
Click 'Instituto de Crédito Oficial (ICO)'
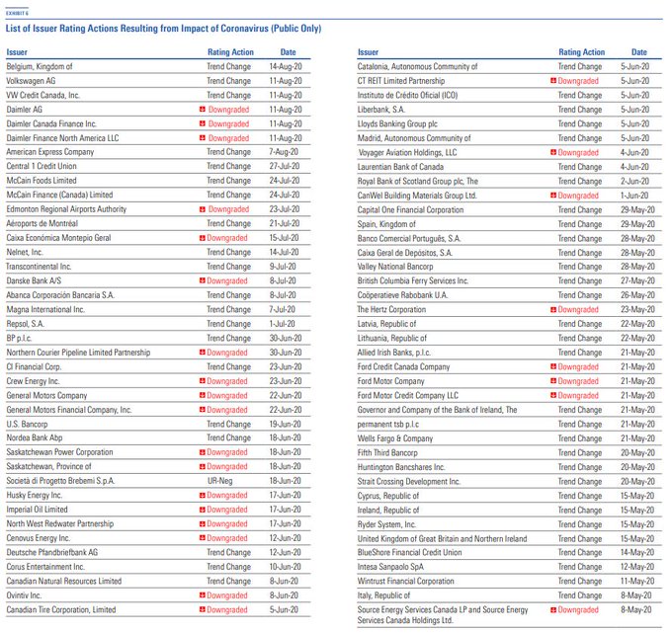click(x=407, y=95)
